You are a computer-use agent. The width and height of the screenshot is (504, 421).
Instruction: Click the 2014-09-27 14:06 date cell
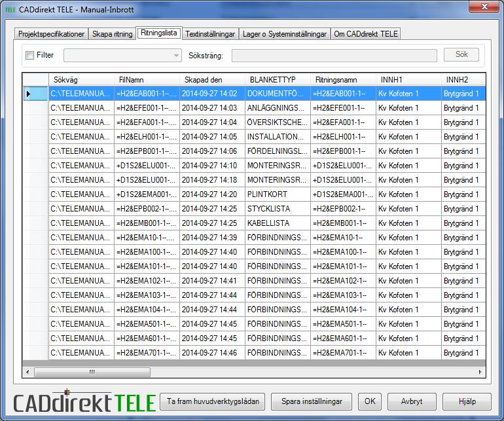[x=212, y=151]
